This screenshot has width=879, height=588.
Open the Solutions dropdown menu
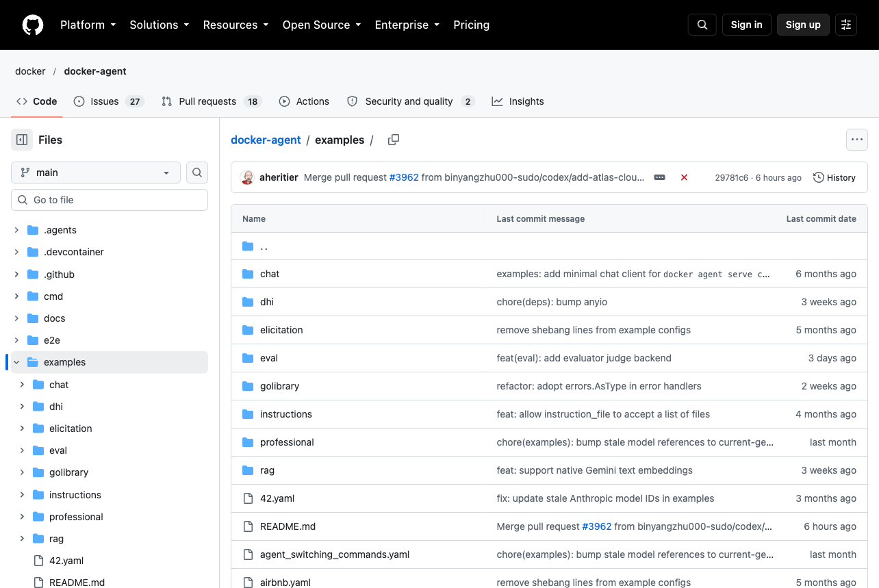click(x=159, y=25)
